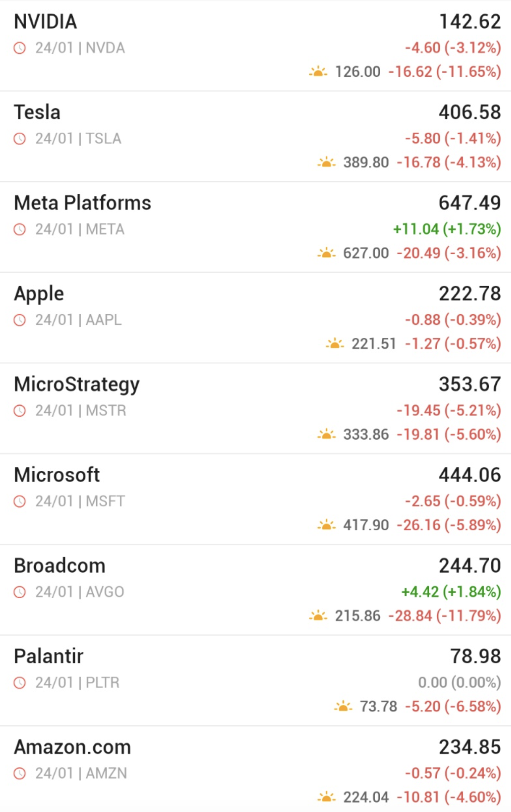
Task: Open the Meta Platforms stock entry
Action: point(255,227)
